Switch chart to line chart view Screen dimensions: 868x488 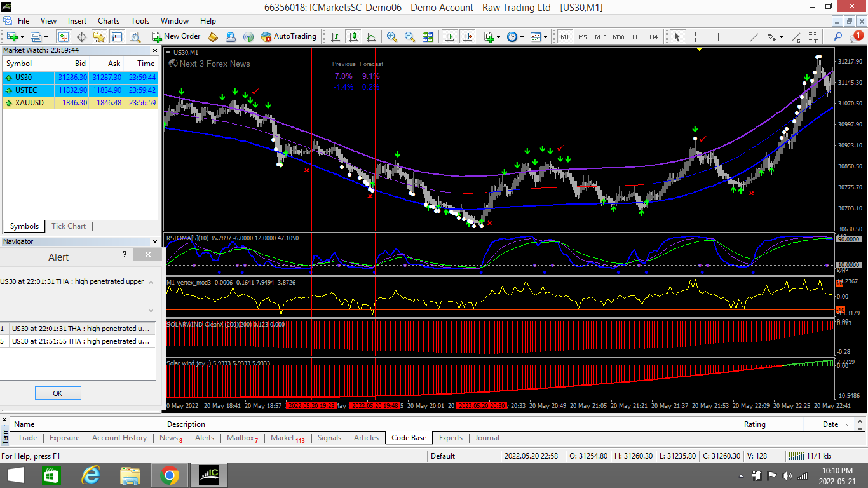click(371, 37)
